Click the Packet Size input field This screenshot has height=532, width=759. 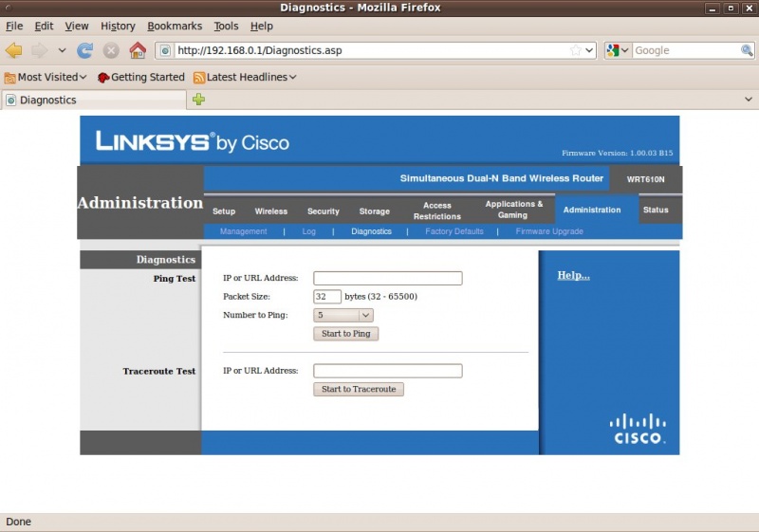point(326,297)
